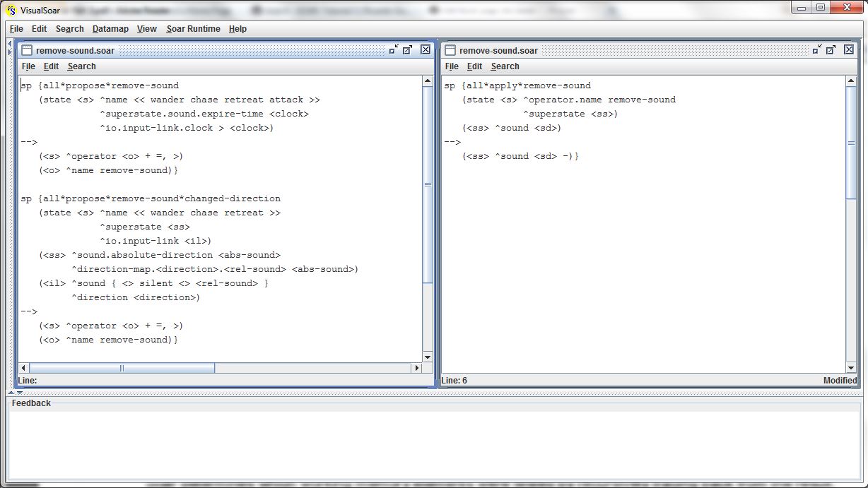This screenshot has height=488, width=868.
Task: Open the main View menu
Action: tap(146, 29)
